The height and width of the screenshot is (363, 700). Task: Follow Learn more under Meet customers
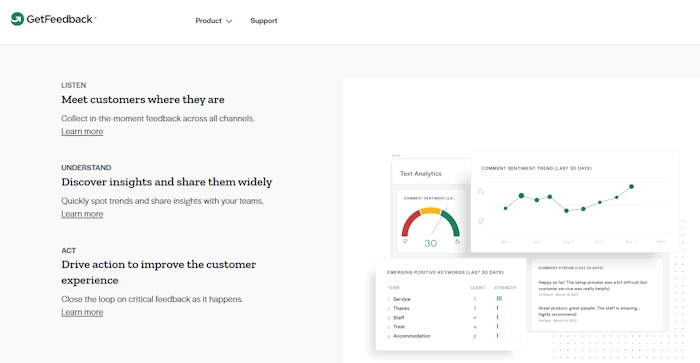pyautogui.click(x=82, y=131)
